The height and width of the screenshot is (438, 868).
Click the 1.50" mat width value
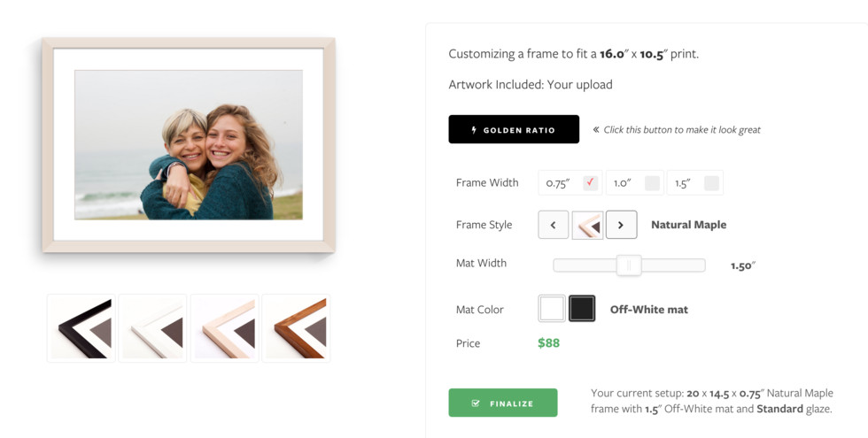point(742,265)
